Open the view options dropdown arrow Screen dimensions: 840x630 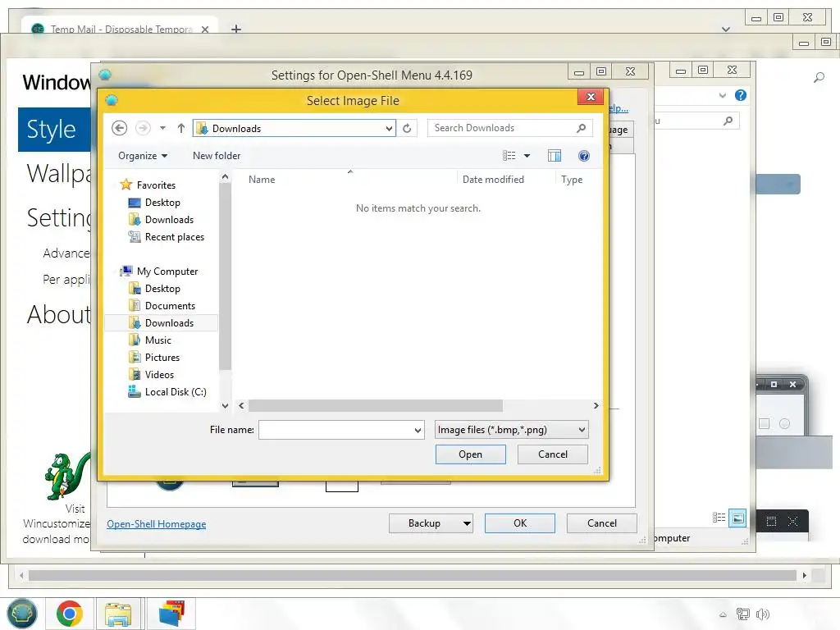(x=527, y=156)
